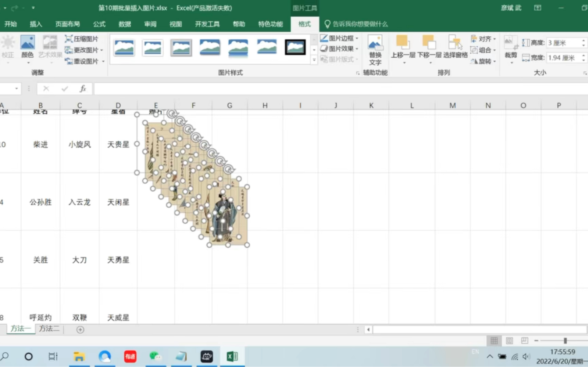
Task: Open the Name Box dropdown arrow
Action: coord(16,89)
